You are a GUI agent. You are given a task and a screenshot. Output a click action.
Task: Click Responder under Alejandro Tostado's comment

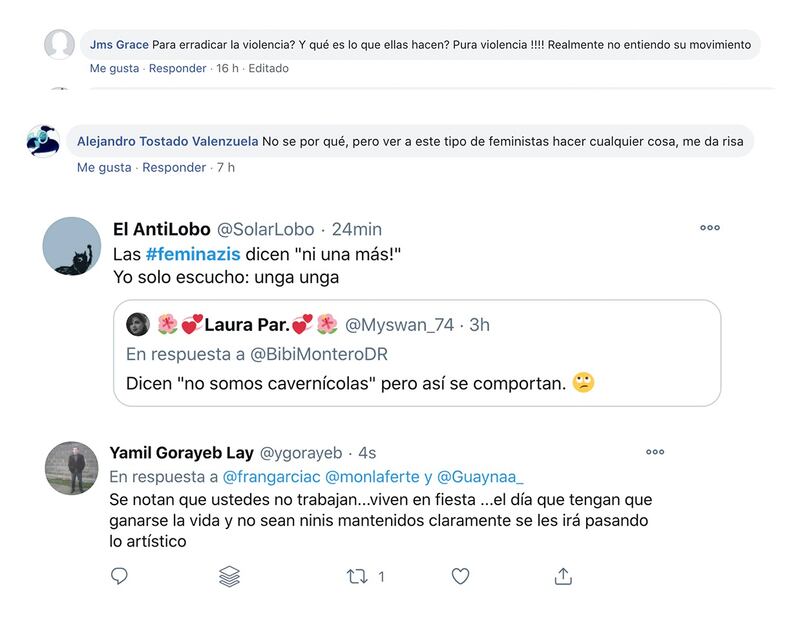[174, 167]
